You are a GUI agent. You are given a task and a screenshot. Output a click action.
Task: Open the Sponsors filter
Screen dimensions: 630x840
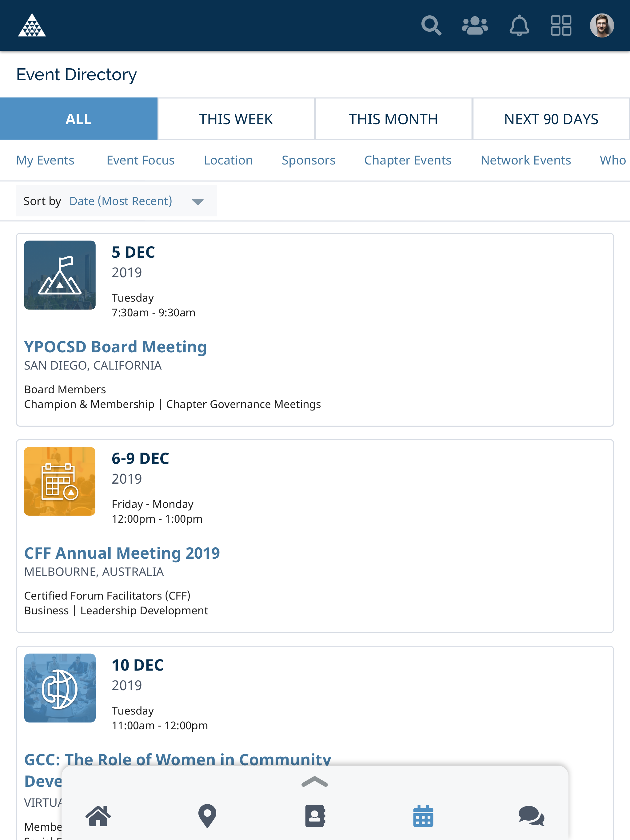(309, 160)
